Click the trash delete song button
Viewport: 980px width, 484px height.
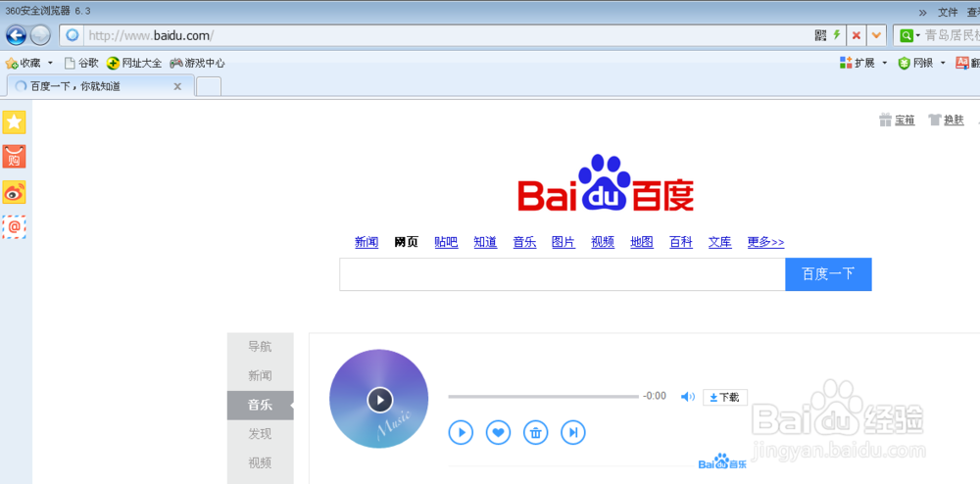536,432
